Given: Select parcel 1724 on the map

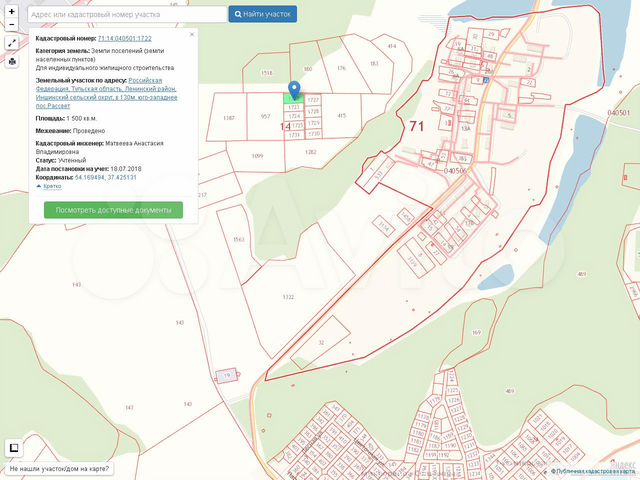Looking at the screenshot, I should (x=294, y=116).
